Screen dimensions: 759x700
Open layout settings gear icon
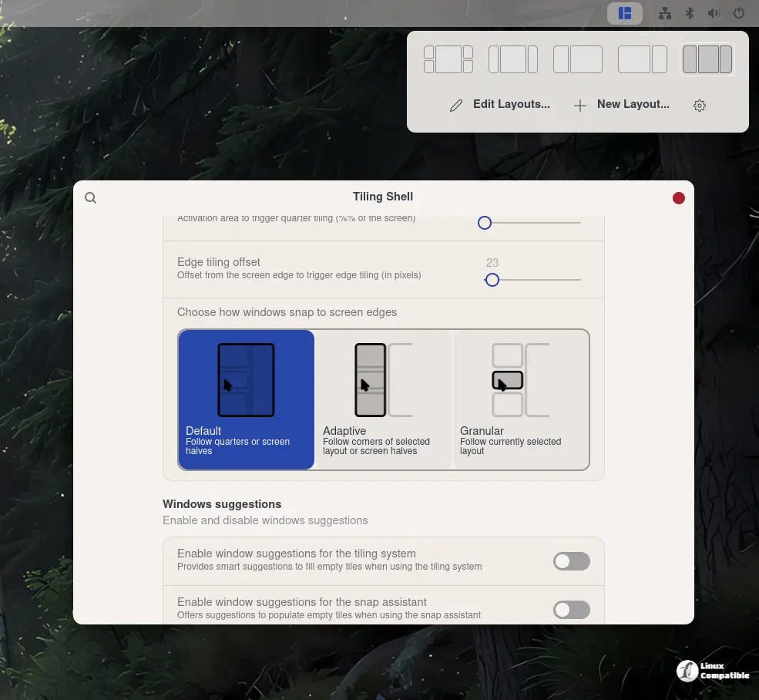(x=700, y=105)
